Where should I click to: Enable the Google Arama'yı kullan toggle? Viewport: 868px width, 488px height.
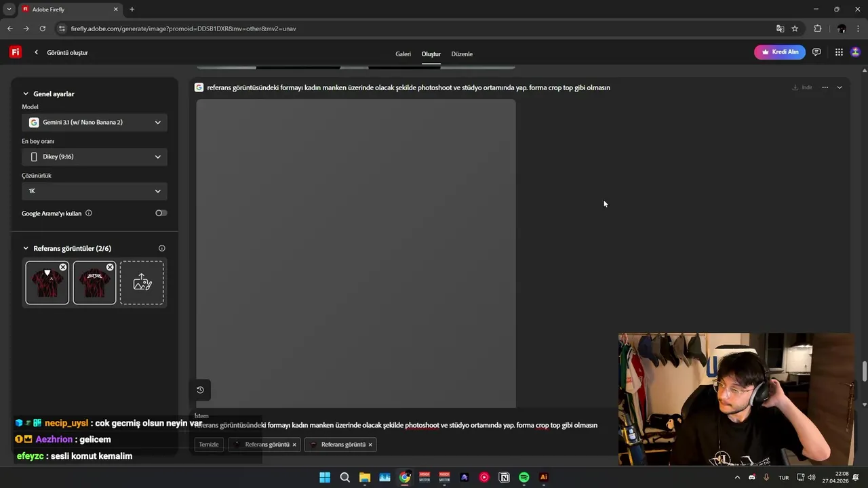coord(161,213)
